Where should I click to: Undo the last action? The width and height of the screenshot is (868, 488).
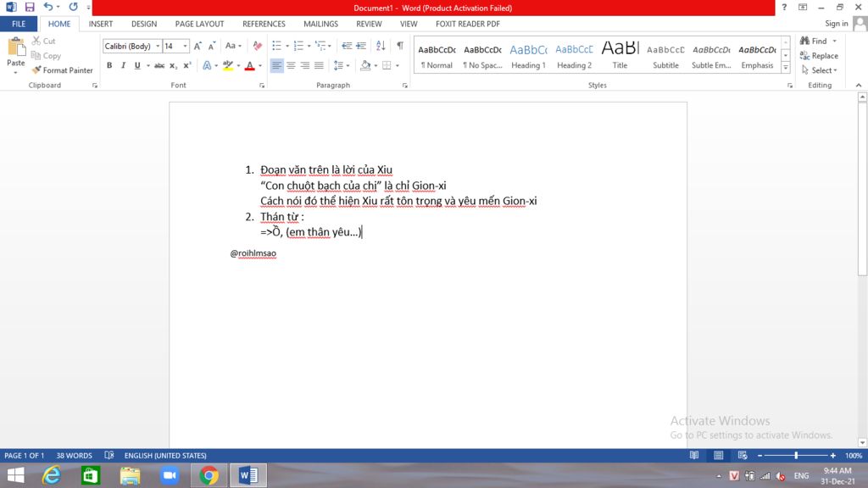click(48, 7)
